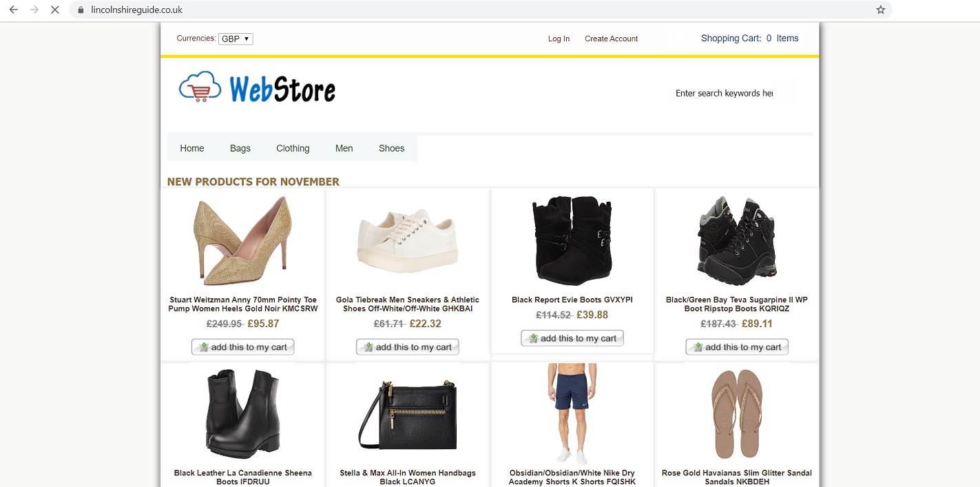Click the WebStore cloud cart logo

click(x=257, y=88)
